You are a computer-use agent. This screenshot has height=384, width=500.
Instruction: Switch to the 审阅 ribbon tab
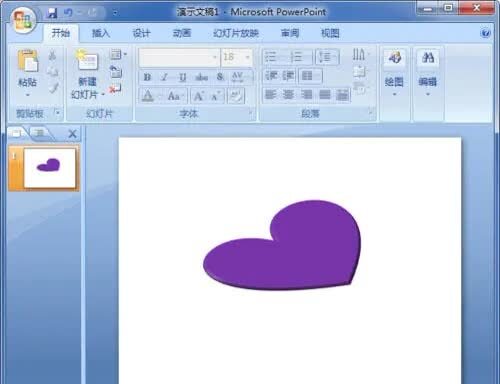pyautogui.click(x=290, y=33)
